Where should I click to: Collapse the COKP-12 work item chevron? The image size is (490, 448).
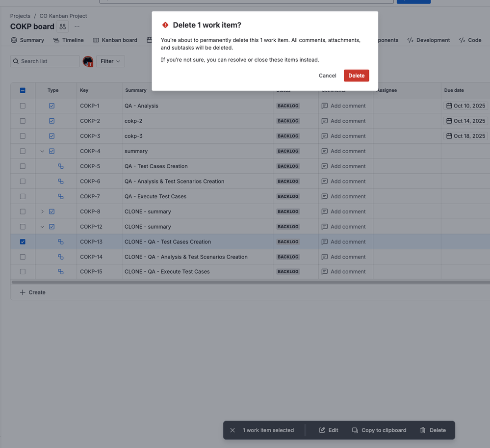42,226
